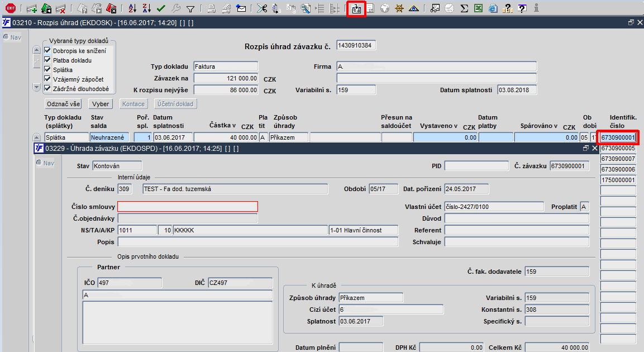This screenshot has width=644, height=352.
Task: Click Konstantní s. field 308
Action: [x=557, y=310]
